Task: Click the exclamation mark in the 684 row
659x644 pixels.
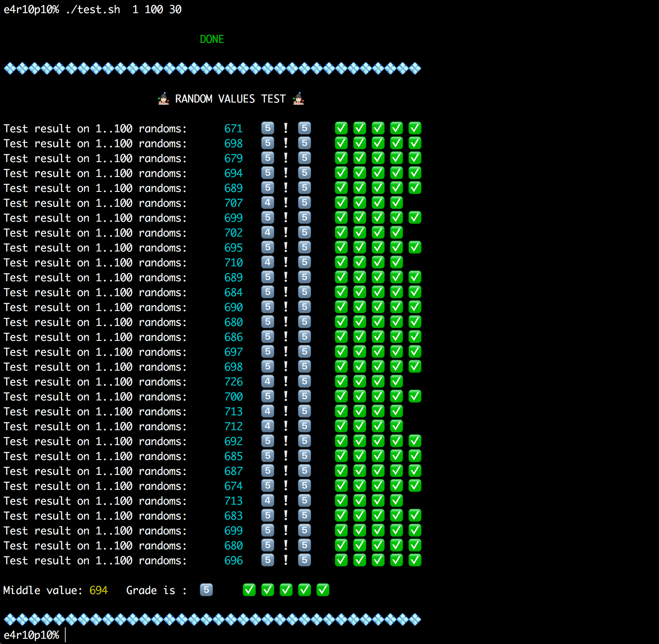Action: 286,292
